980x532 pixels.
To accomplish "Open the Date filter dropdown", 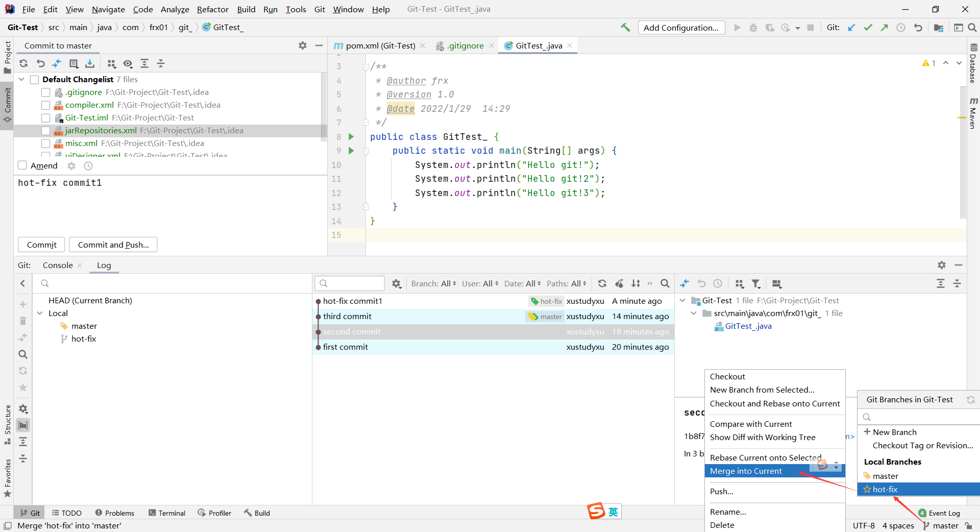I will tap(522, 283).
